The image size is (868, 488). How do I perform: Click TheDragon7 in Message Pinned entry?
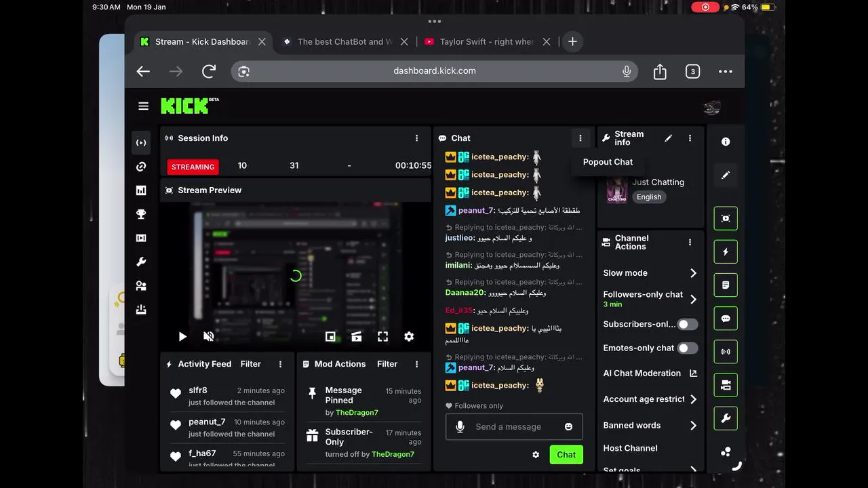(357, 413)
